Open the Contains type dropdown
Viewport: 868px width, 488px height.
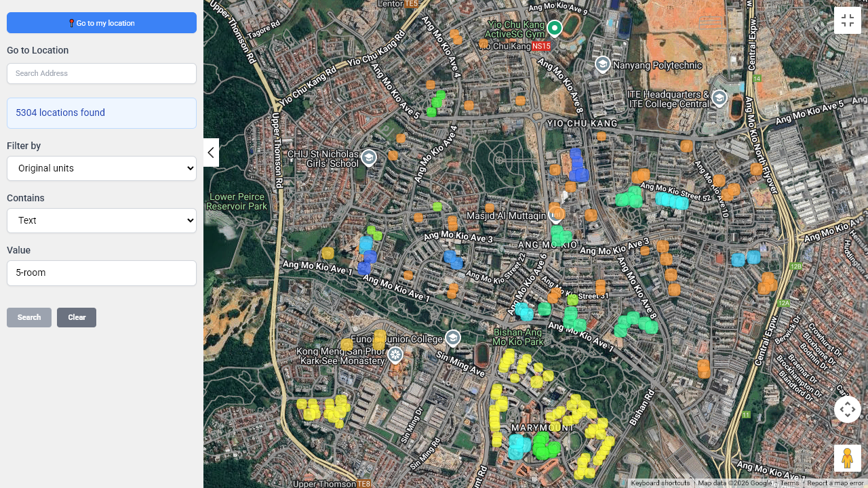(x=102, y=220)
